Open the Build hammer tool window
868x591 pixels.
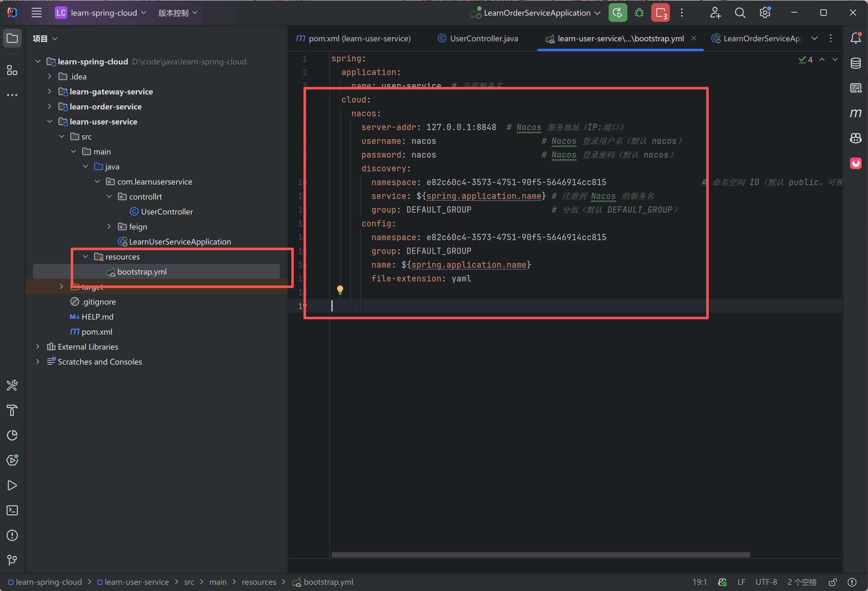pyautogui.click(x=12, y=410)
